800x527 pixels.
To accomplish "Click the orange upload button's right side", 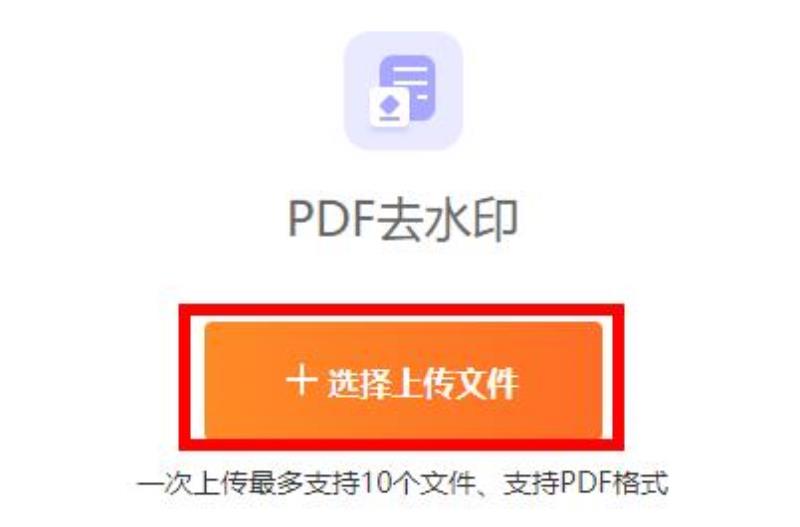I will pyautogui.click(x=561, y=380).
